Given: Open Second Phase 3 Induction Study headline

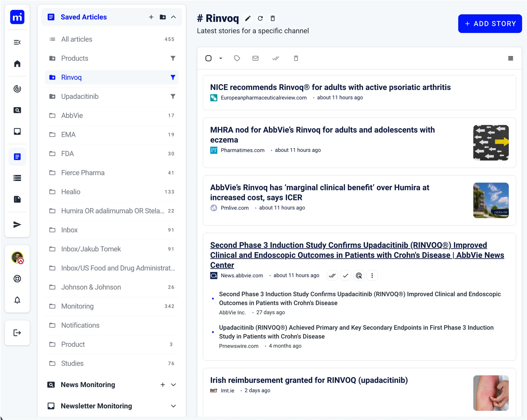Looking at the screenshot, I should pos(357,255).
